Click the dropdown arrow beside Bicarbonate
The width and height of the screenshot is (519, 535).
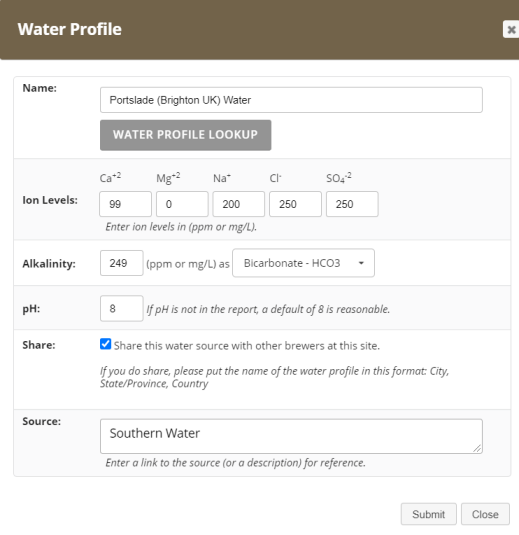tap(361, 263)
